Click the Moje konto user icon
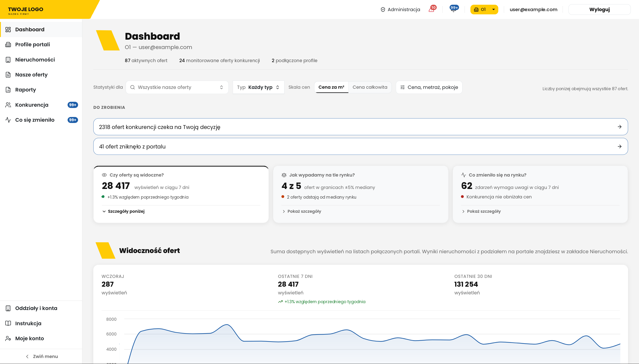 pos(8,338)
